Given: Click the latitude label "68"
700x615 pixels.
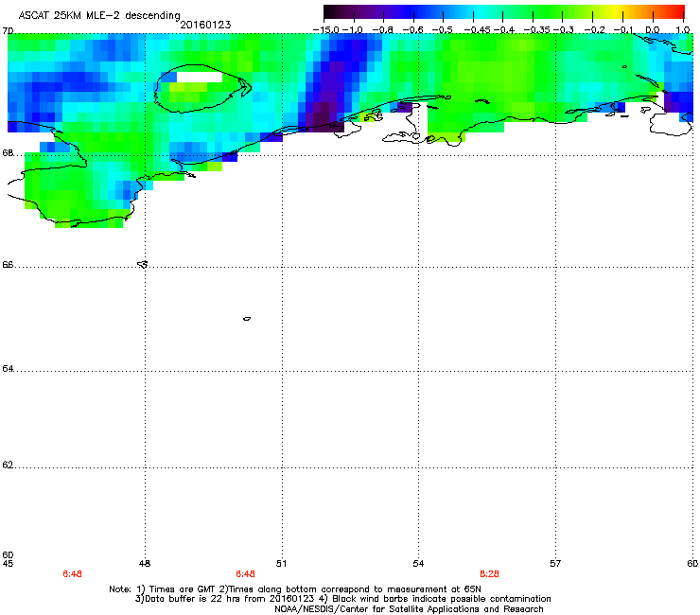Looking at the screenshot, I should [8, 153].
